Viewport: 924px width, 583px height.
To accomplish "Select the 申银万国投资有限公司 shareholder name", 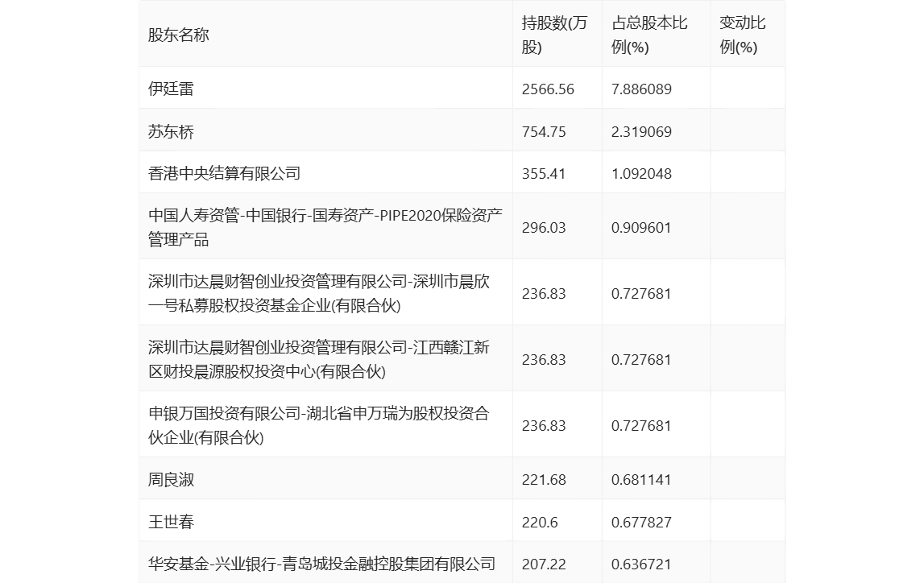I will point(319,425).
